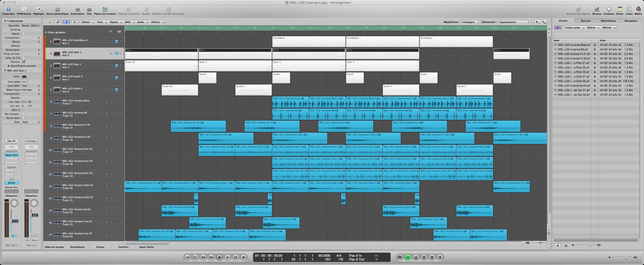The width and height of the screenshot is (644, 265).
Task: Click Placer les locators icon
Action: click(105, 9)
